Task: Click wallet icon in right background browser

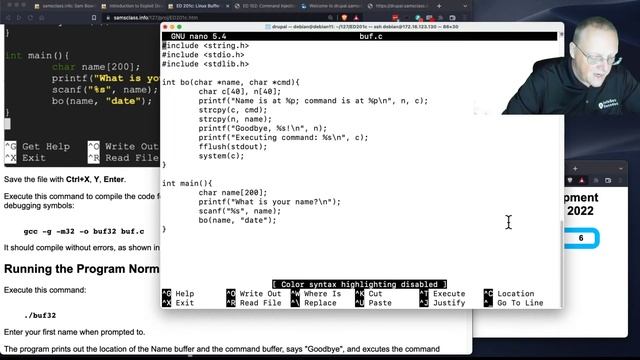Action: pyautogui.click(x=608, y=180)
